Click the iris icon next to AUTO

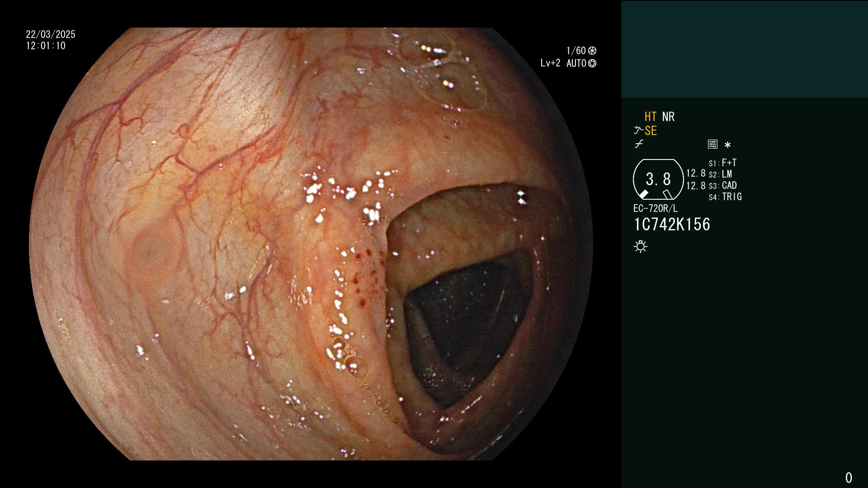click(x=592, y=63)
